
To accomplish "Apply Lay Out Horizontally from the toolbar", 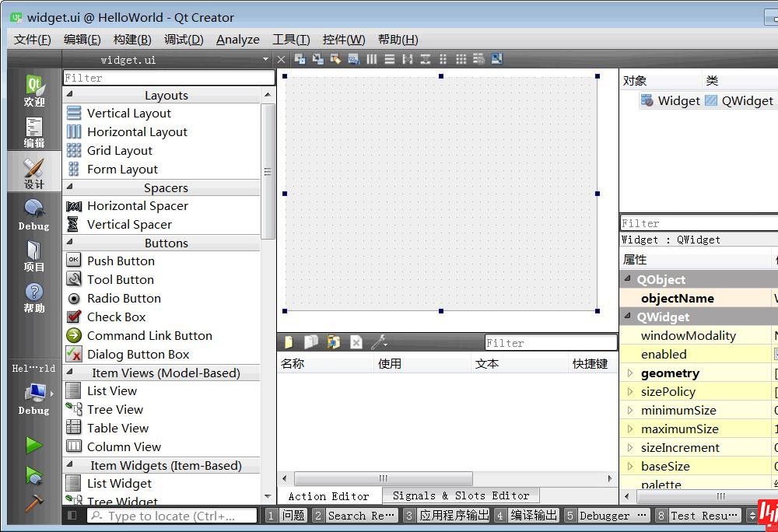I will [x=372, y=59].
